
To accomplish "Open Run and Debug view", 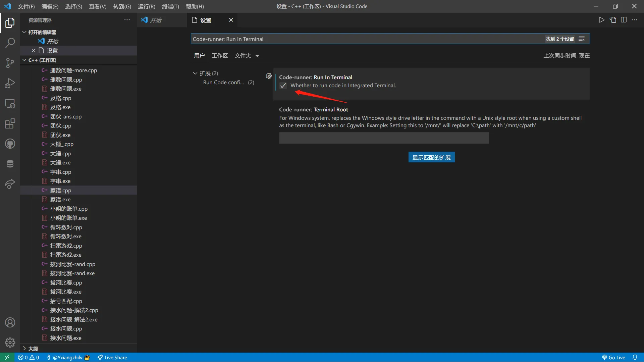I will click(10, 83).
